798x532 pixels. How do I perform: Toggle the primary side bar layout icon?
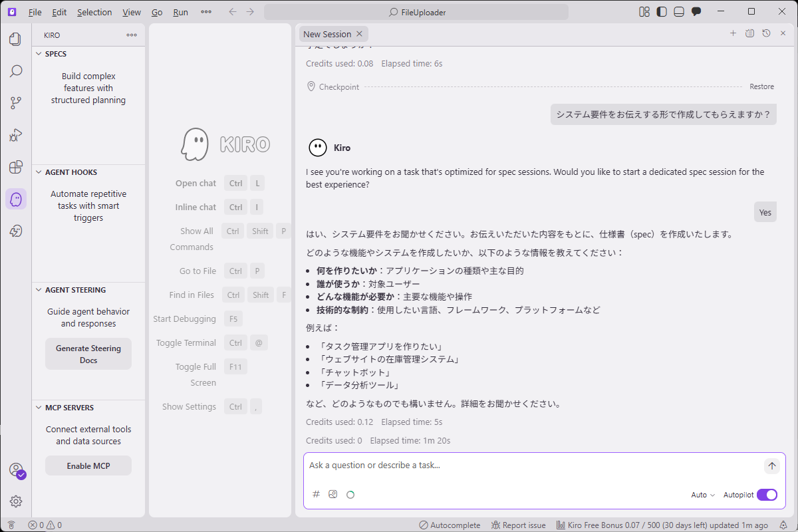coord(661,12)
